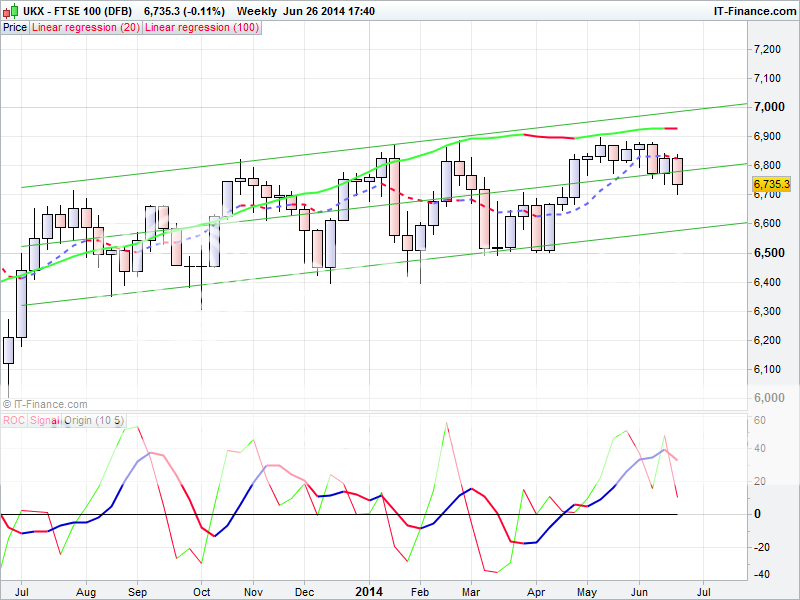Click the yellow 6,735.3 current price tag

tap(771, 184)
